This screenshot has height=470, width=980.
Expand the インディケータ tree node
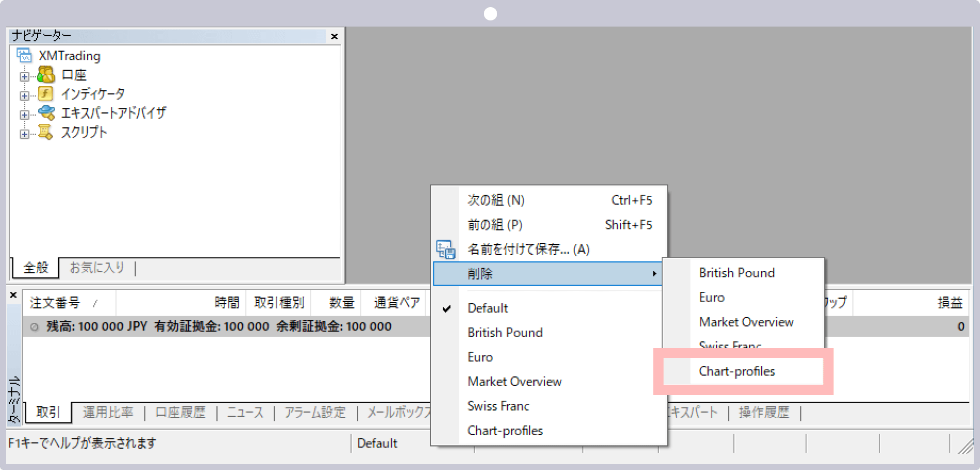click(24, 96)
